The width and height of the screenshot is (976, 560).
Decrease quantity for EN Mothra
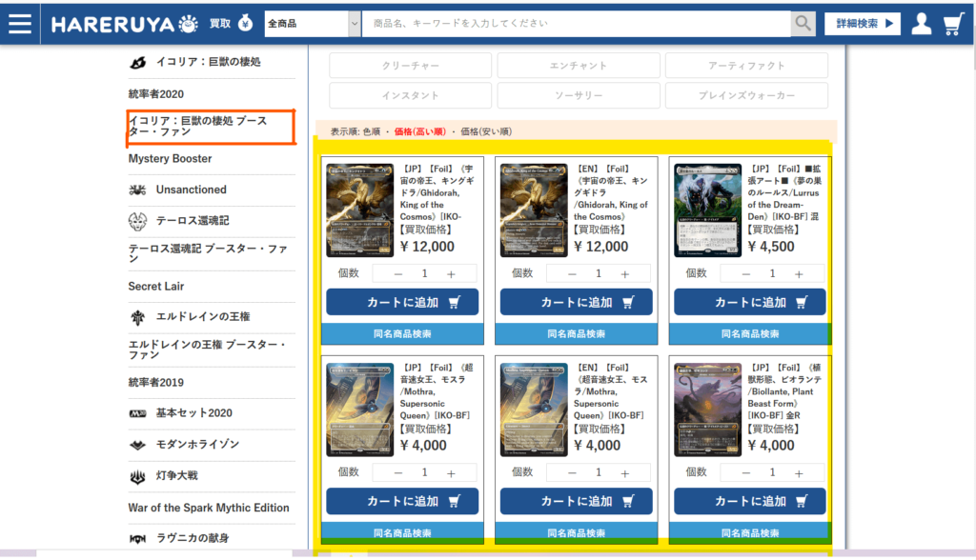click(572, 473)
